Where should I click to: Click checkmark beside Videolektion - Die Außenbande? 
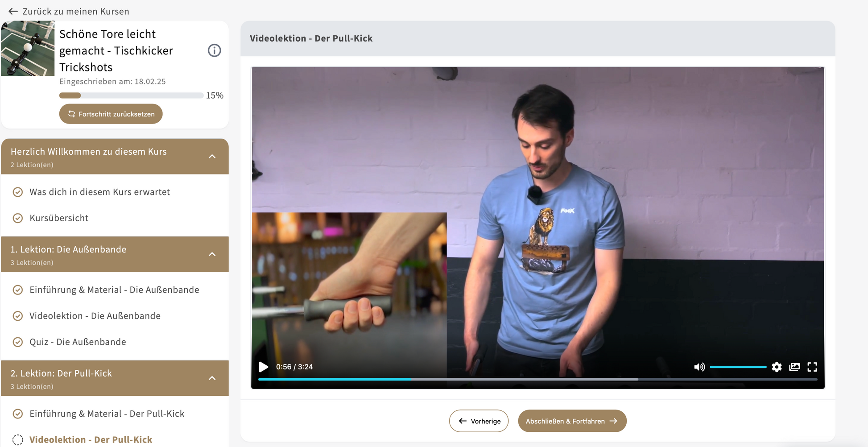tap(18, 316)
